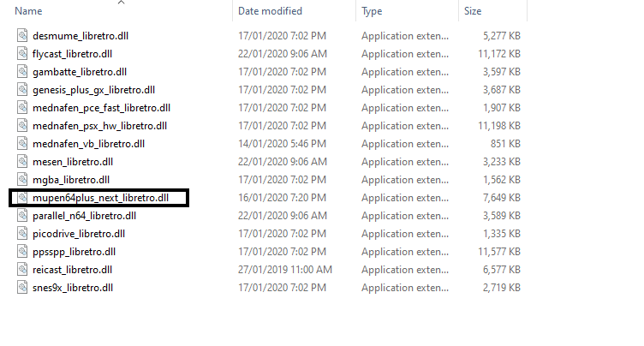The image size is (644, 346).
Task: Select the parallel_n64_libretro.dll file name
Action: pos(84,216)
